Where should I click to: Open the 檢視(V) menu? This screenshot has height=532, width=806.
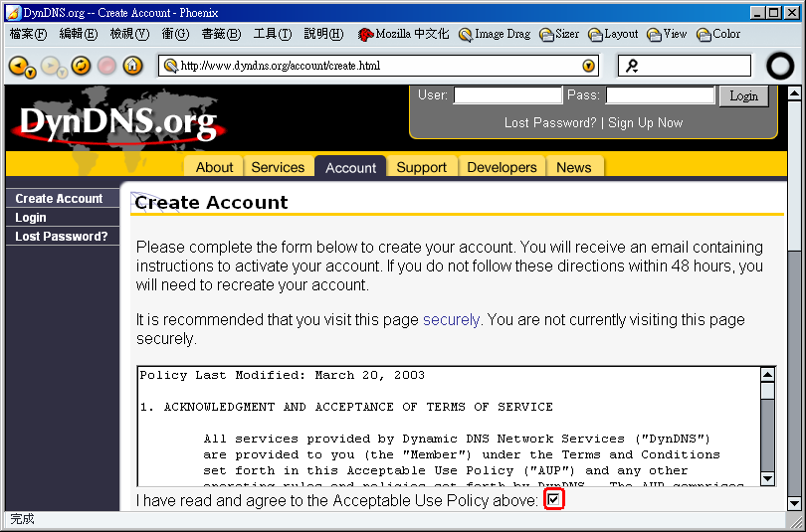tap(129, 35)
